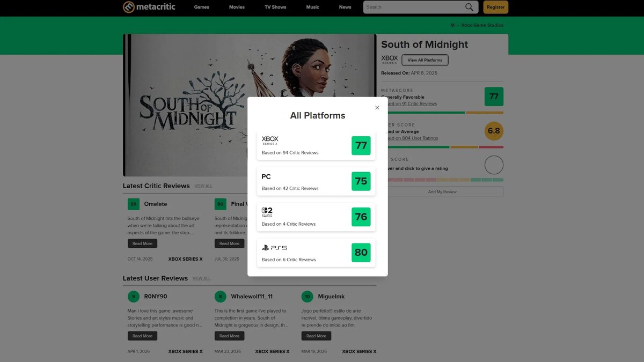
Task: Read more of the second critic review
Action: pos(229,243)
